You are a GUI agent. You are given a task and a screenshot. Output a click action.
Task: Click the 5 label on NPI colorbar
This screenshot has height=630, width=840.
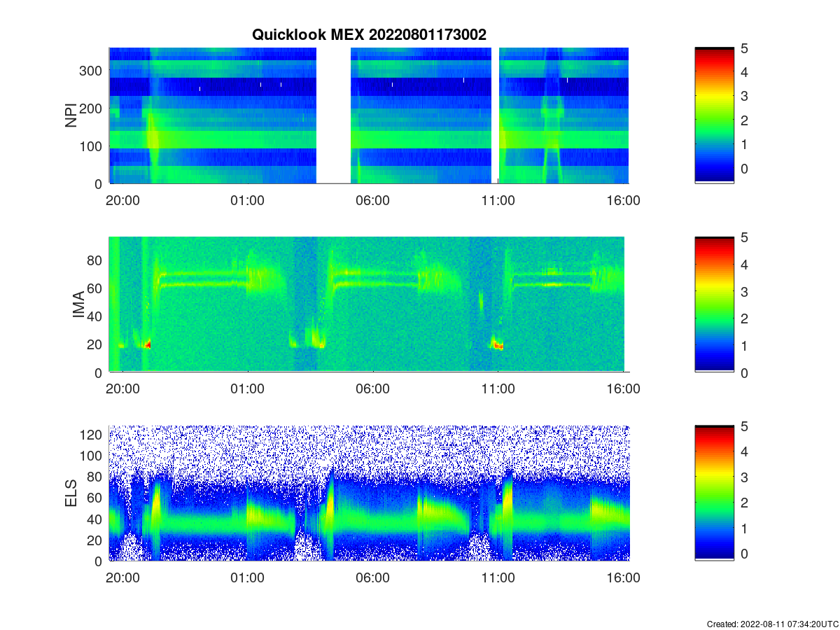[744, 48]
